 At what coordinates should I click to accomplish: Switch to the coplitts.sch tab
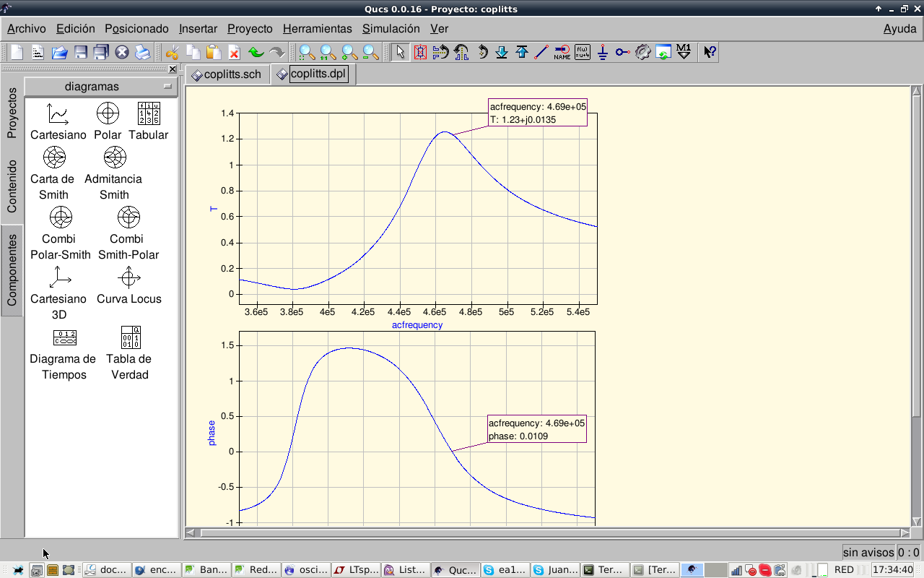tap(226, 74)
